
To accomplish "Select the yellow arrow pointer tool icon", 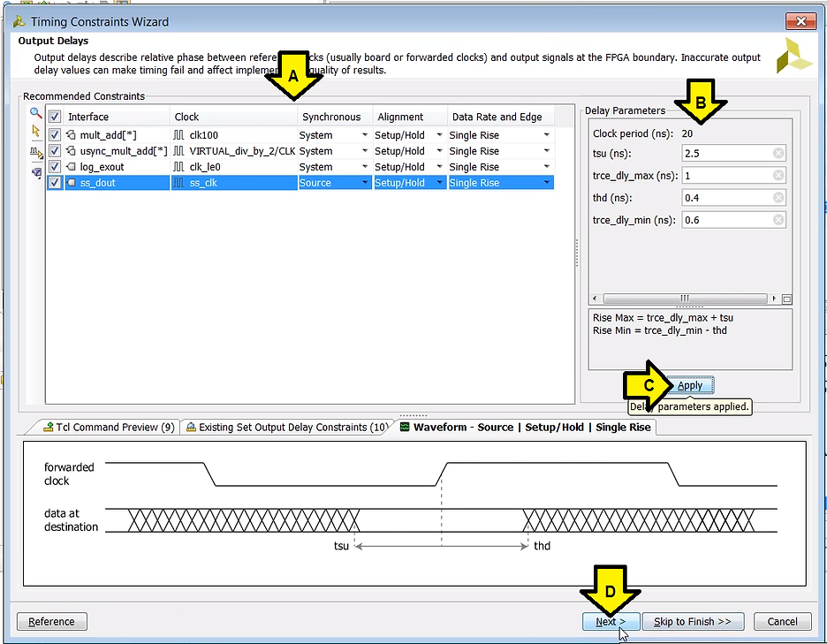I will (36, 132).
